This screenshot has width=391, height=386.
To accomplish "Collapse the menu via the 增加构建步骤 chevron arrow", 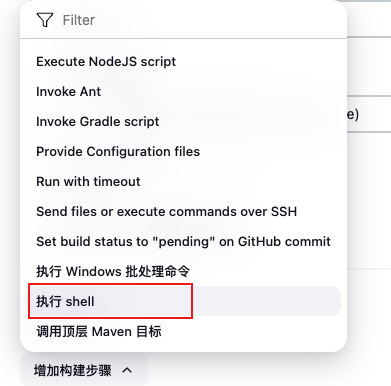I will click(127, 370).
